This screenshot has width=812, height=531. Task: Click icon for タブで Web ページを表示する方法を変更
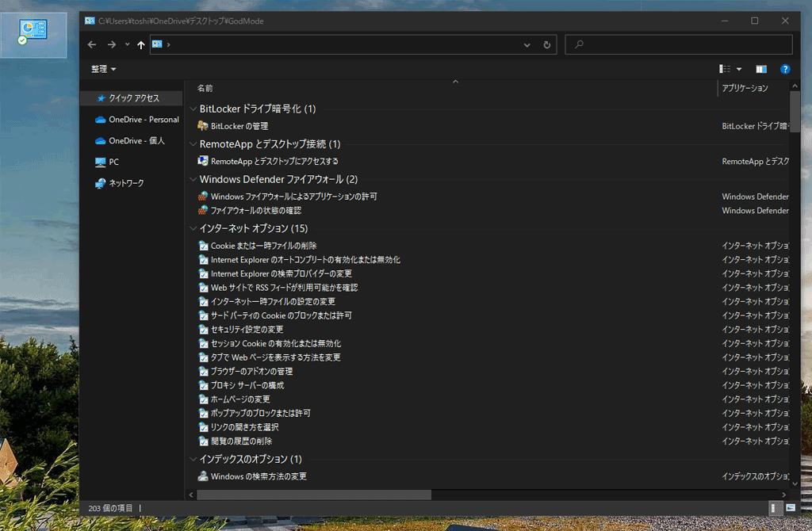tap(204, 357)
